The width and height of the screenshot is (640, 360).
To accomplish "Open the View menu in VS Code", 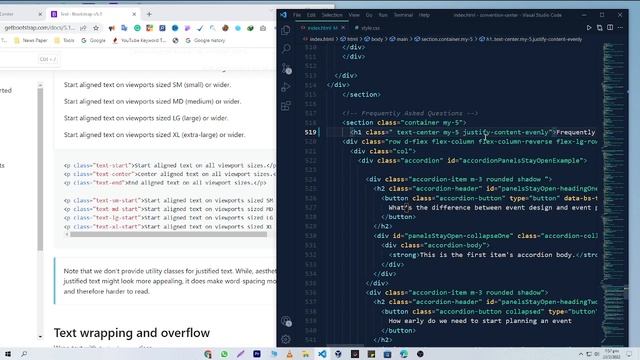I will pyautogui.click(x=354, y=15).
